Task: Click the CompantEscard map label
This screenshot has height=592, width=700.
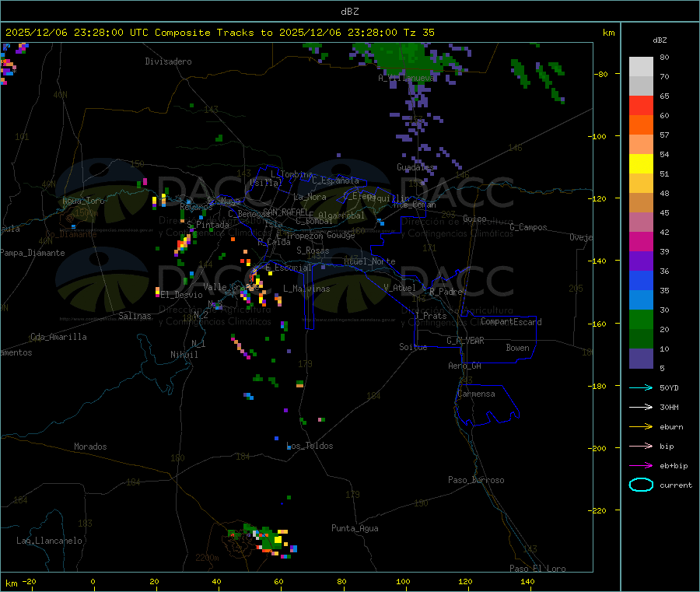Action: pos(511,321)
